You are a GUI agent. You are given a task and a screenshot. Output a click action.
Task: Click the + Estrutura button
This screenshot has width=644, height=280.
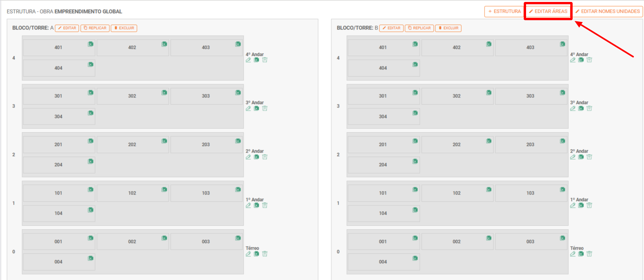coord(504,11)
